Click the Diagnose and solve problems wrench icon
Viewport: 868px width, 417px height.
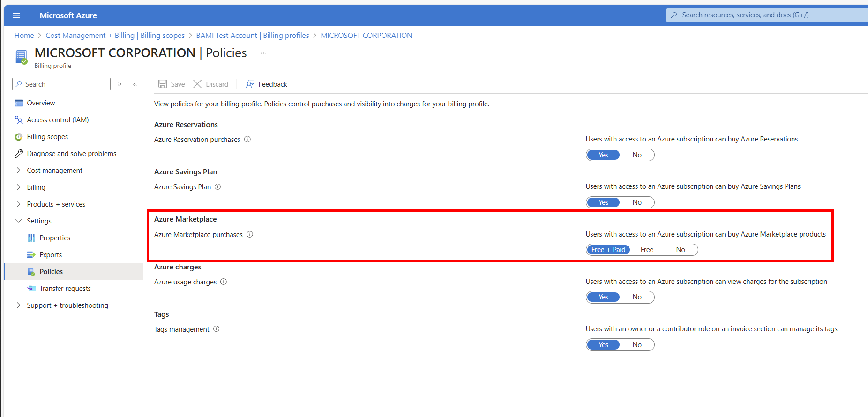19,154
